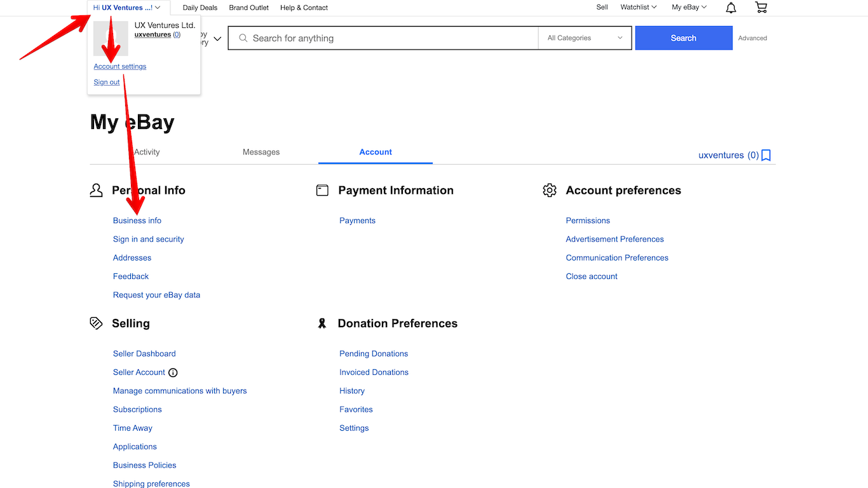Viewport: 868px width, 488px height.
Task: Open Brand Outlet in top menu
Action: tap(249, 8)
